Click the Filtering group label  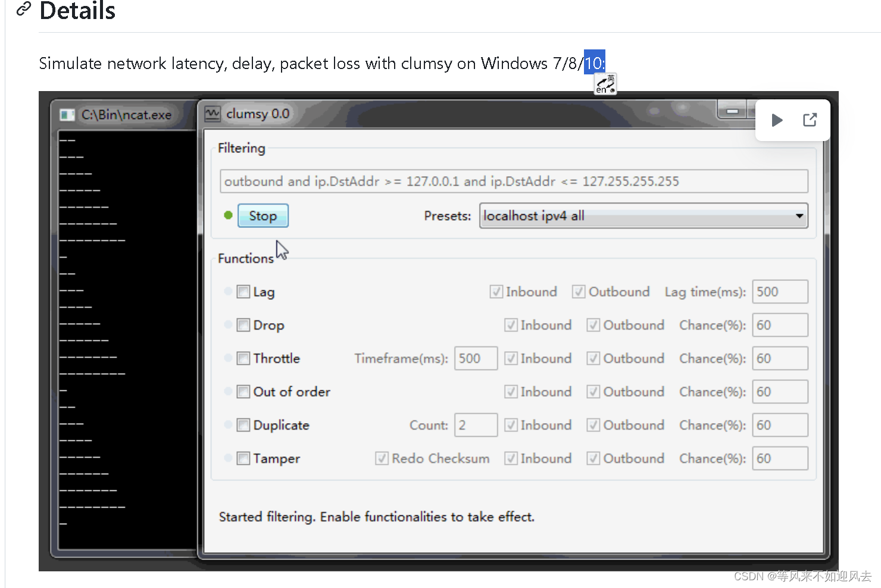[242, 148]
